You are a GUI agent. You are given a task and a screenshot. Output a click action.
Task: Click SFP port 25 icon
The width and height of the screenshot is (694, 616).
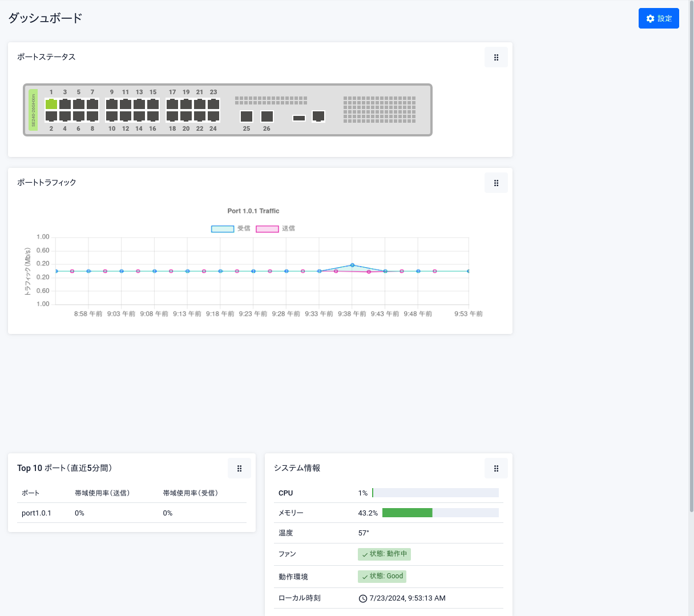click(247, 116)
